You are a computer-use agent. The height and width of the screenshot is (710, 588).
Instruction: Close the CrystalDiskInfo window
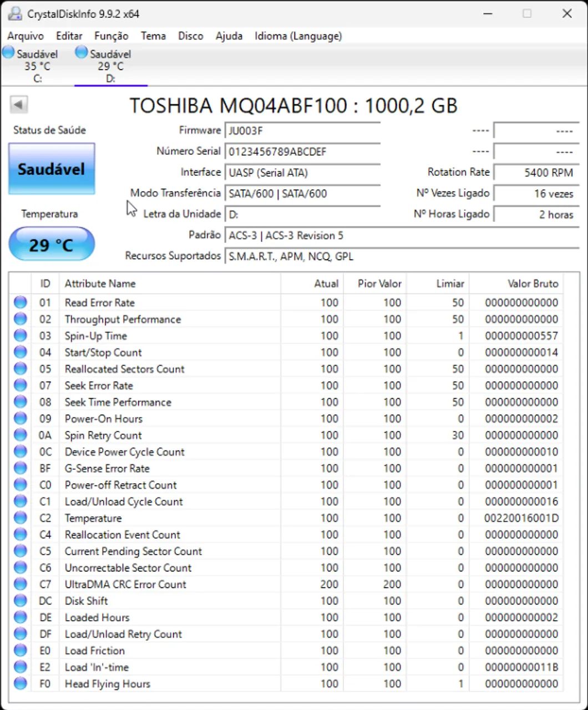567,13
